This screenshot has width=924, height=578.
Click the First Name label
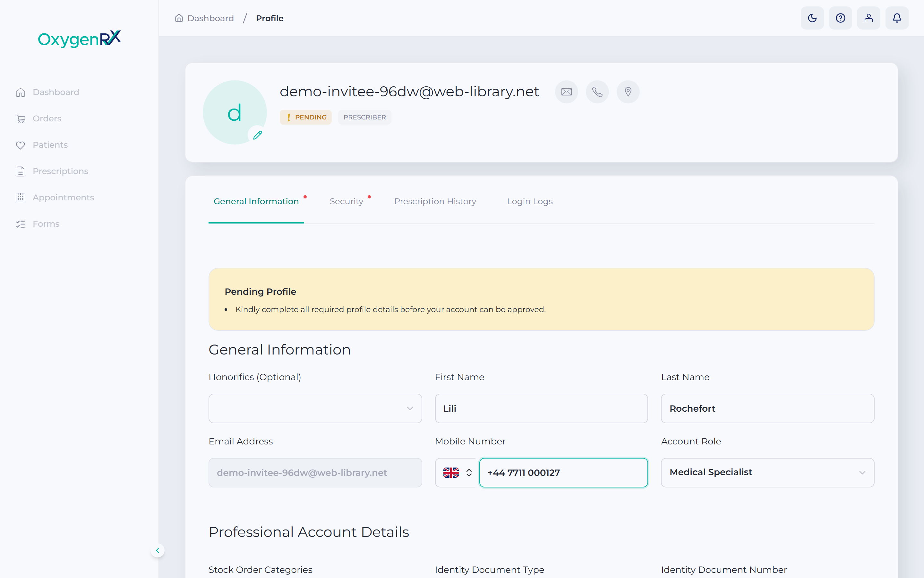[460, 377]
